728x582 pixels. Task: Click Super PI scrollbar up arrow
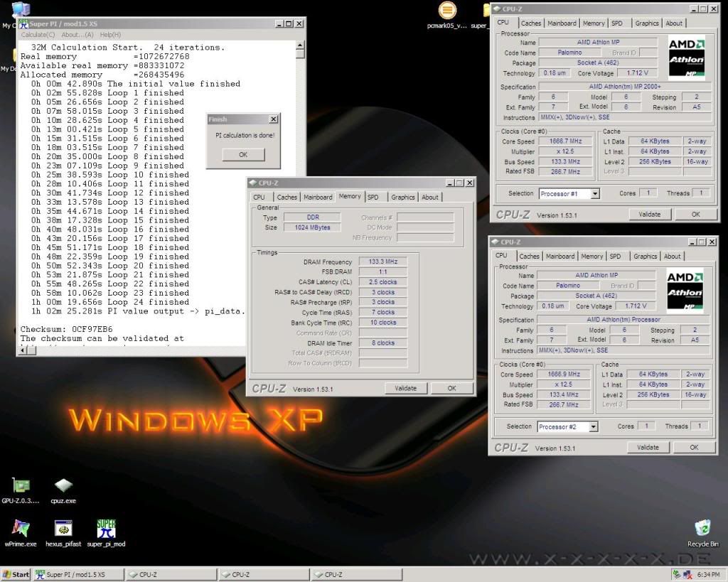click(300, 45)
